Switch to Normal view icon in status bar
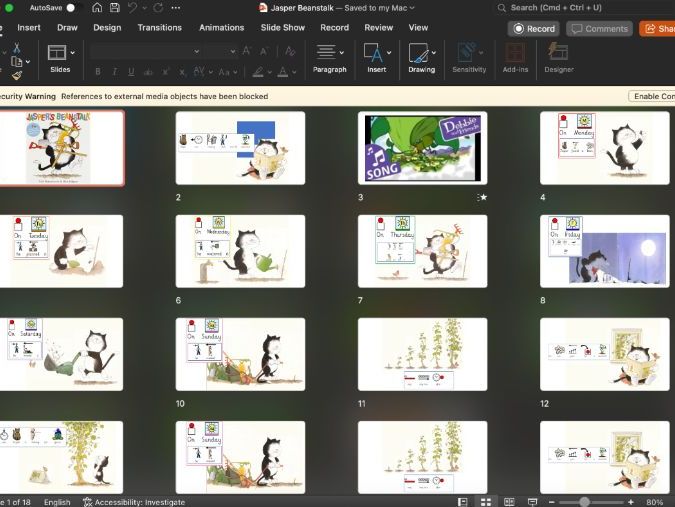The height and width of the screenshot is (507, 675). [463, 502]
